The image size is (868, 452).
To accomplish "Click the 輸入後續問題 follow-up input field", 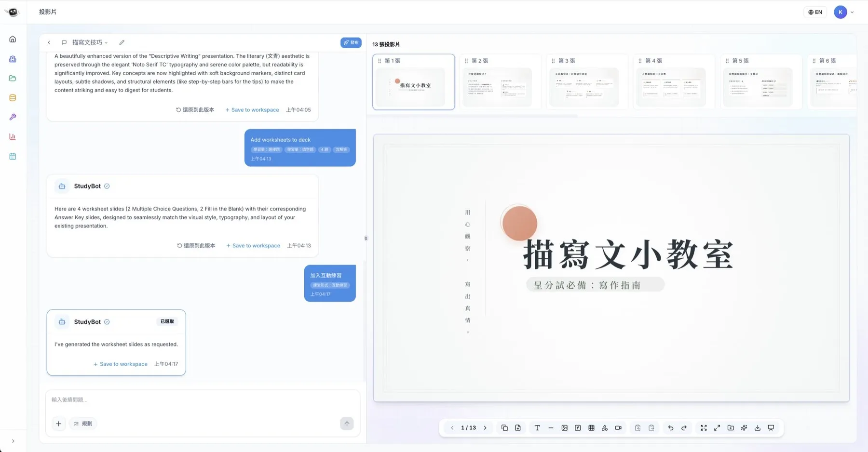I will [x=203, y=400].
